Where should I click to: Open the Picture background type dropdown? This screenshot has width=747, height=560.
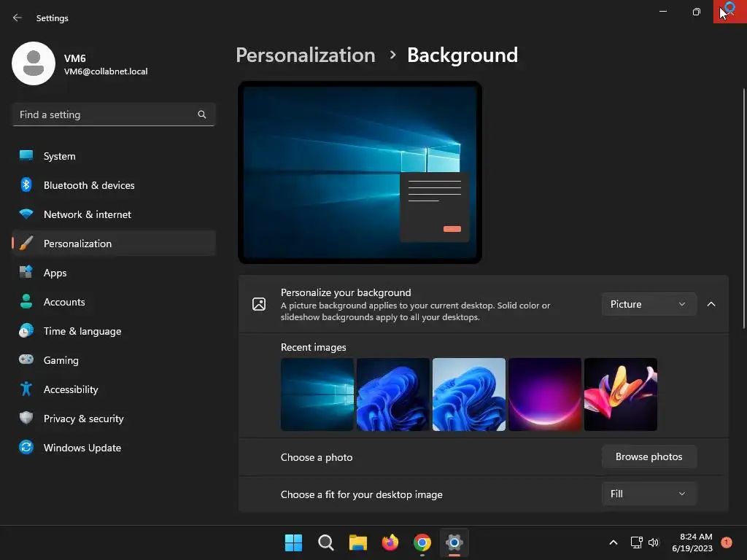[649, 304]
